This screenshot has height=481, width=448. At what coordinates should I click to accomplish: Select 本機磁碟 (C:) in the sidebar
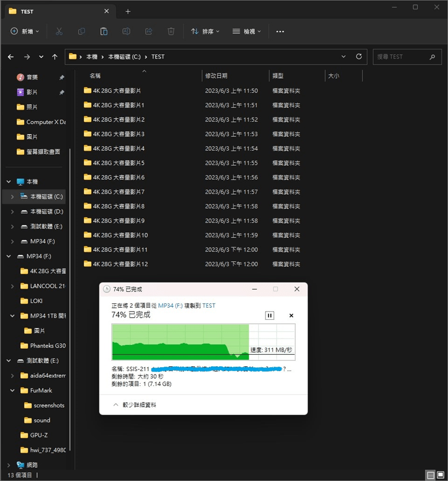point(34,197)
